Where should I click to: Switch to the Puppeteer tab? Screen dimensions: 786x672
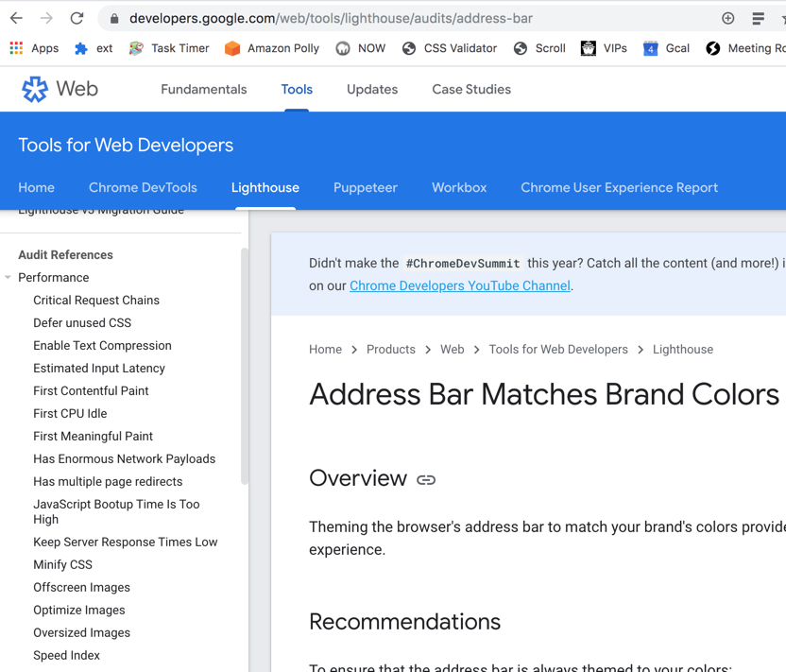[366, 187]
